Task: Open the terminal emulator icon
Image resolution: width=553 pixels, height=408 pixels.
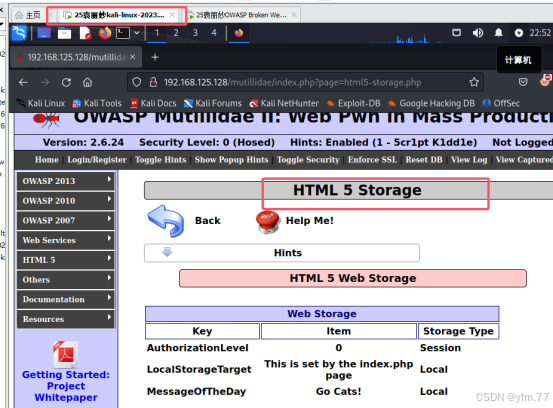Action: pos(123,33)
